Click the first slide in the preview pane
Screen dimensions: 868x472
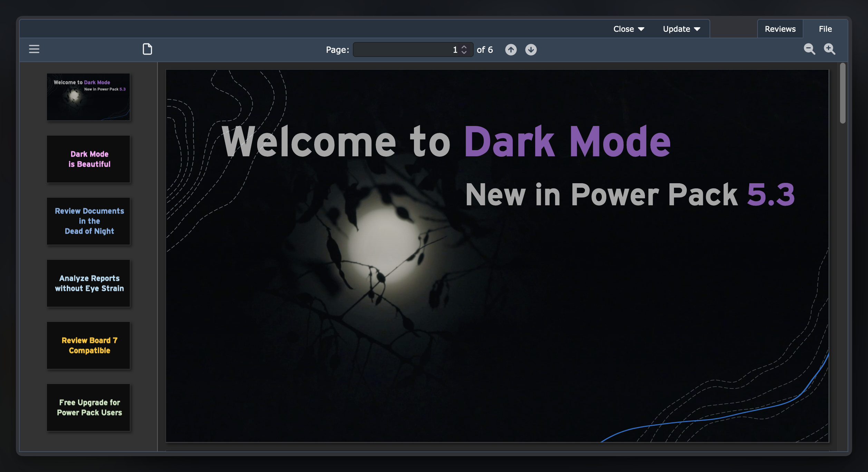[88, 97]
